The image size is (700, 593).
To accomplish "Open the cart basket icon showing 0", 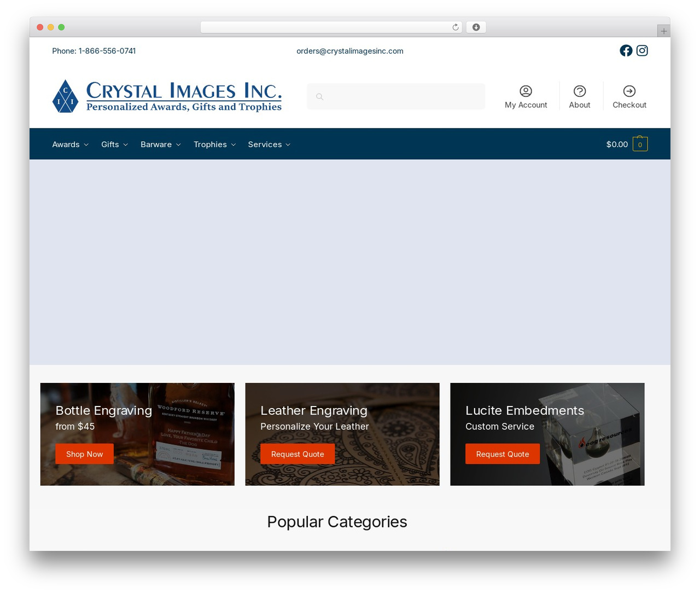I will click(x=640, y=144).
